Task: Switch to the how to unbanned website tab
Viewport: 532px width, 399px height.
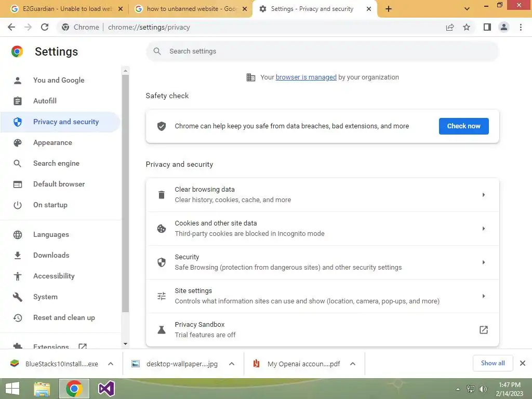Action: tap(190, 9)
